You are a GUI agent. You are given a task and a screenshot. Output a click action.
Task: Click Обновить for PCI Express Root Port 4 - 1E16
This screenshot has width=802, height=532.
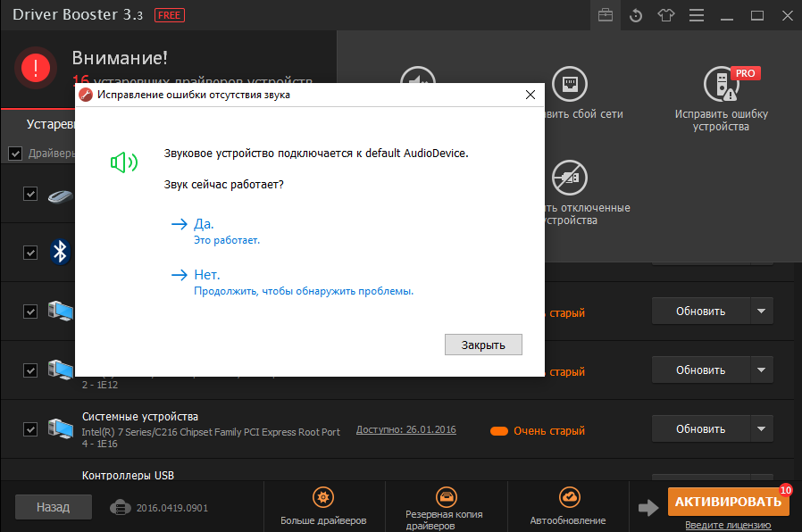tap(701, 428)
